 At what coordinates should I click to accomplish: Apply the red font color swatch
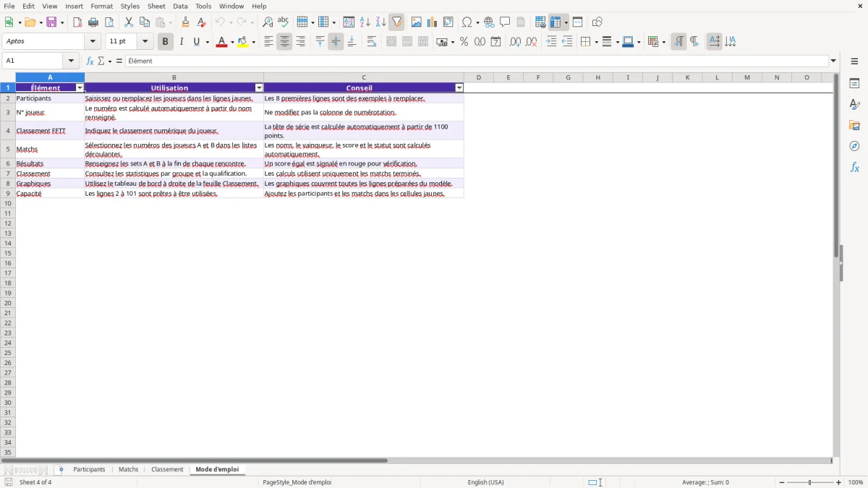point(222,42)
